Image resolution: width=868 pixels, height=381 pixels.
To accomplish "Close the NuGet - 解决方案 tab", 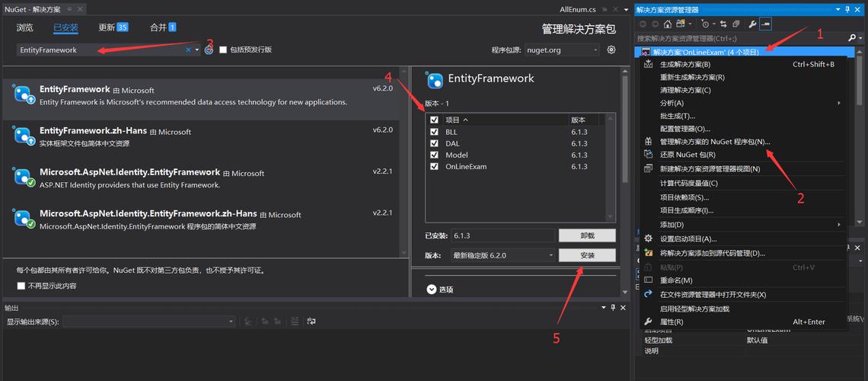I will (x=78, y=9).
